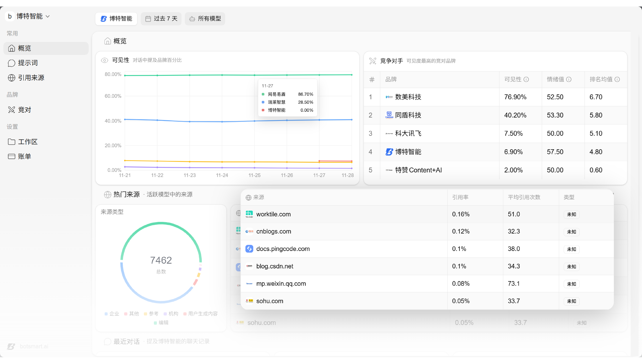The image size is (642, 364).
Task: Open the 过去 7 天 date range dropdown
Action: pyautogui.click(x=161, y=19)
